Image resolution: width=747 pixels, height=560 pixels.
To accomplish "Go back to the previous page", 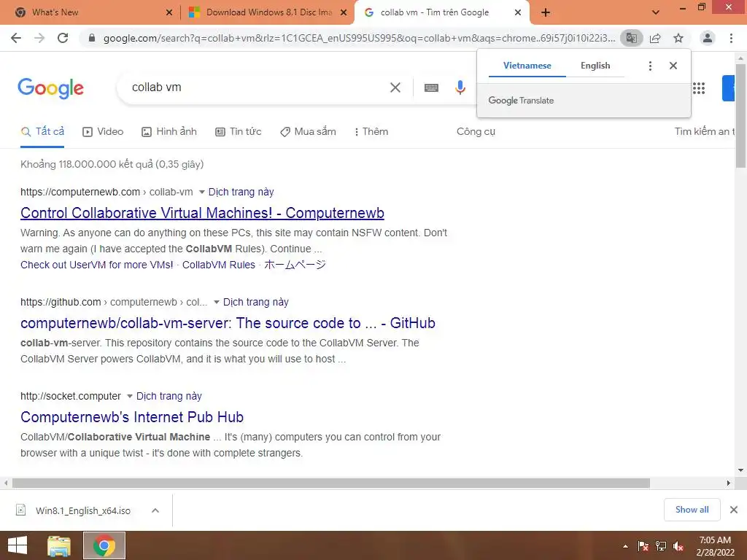I will pos(16,38).
